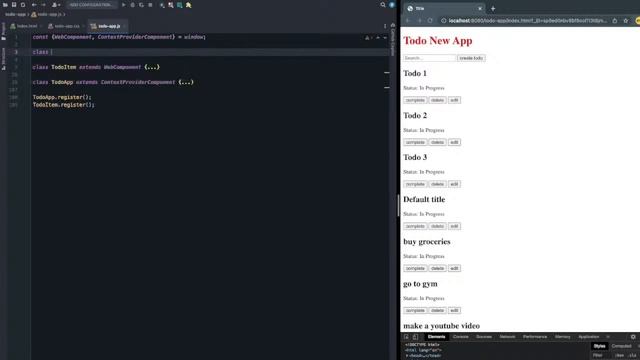Switch to the DevTools Network tab
640x360 pixels.
507,337
